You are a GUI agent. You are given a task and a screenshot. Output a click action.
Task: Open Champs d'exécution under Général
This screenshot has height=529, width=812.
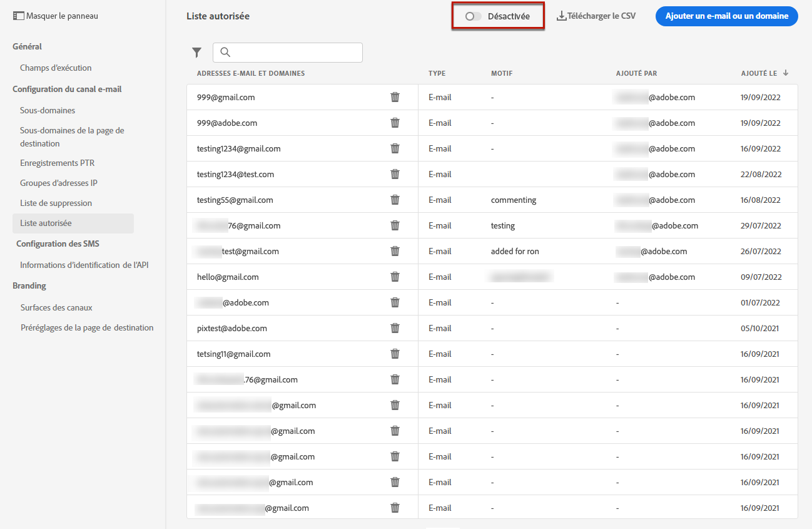tap(56, 68)
